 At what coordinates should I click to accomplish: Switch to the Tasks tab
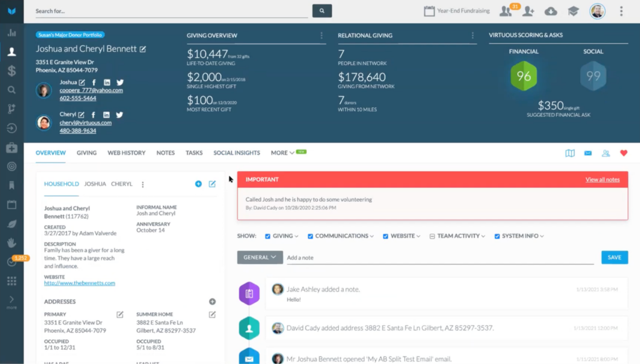[x=194, y=153]
